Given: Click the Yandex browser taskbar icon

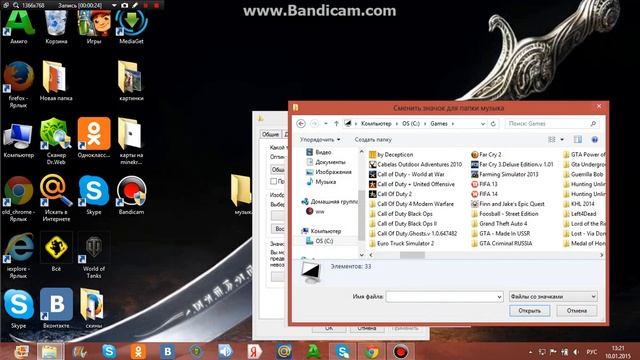Looking at the screenshot, I should click(255, 351).
